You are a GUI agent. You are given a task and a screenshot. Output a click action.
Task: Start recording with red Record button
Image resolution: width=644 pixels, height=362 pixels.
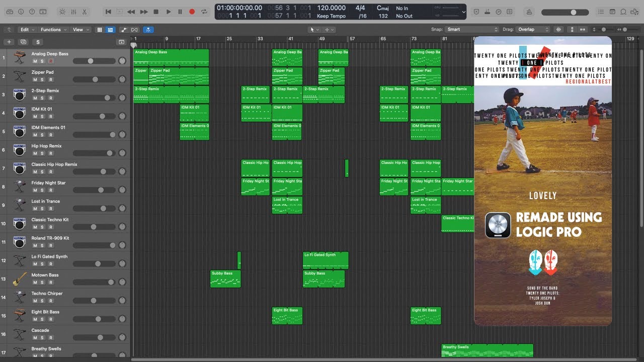[x=192, y=12]
